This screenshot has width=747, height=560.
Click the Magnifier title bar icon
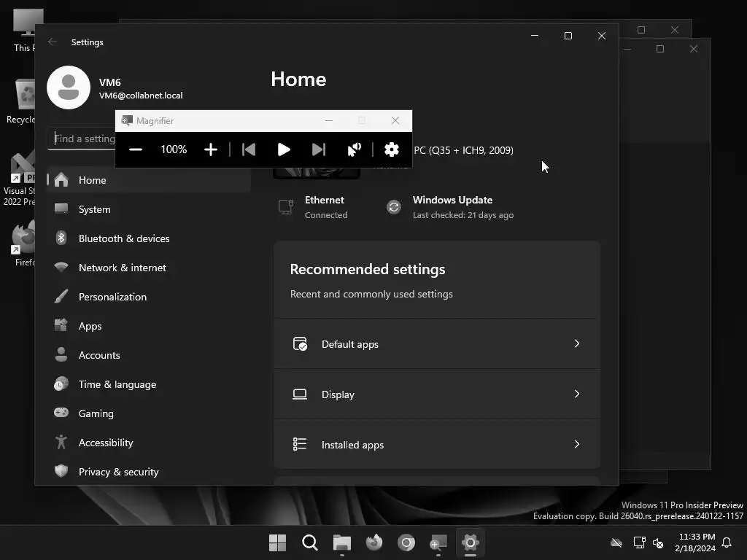point(127,120)
